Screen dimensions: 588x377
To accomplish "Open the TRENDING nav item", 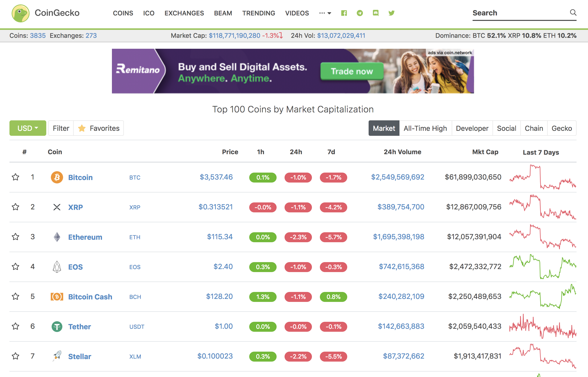I will 259,13.
